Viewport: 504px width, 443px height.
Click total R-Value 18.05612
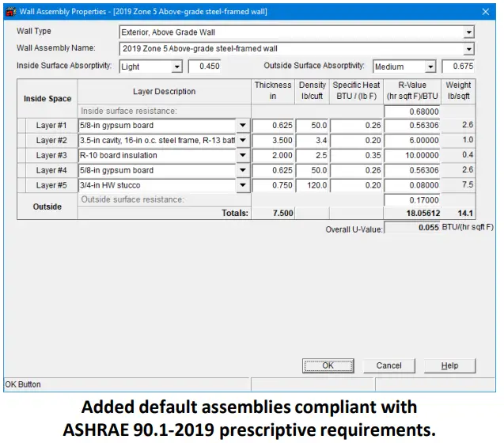412,213
